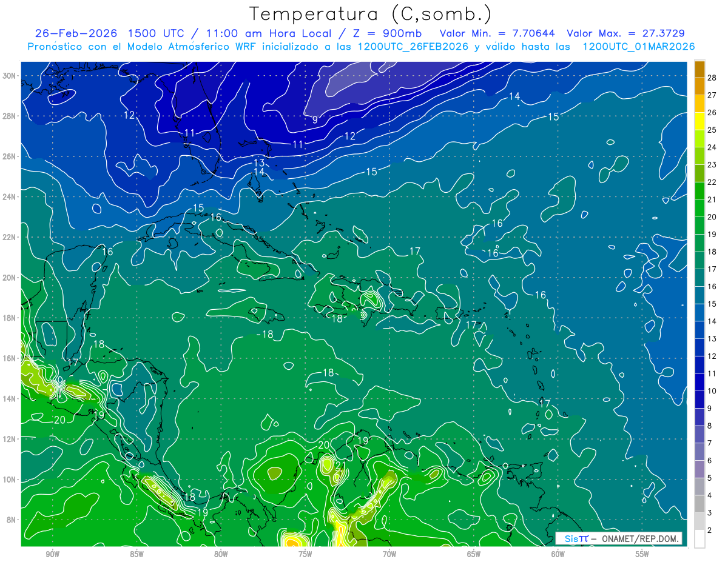Viewport: 728px width, 562px height.
Task: Click the lime swatch between legend values 24 and 25
Action: point(699,139)
